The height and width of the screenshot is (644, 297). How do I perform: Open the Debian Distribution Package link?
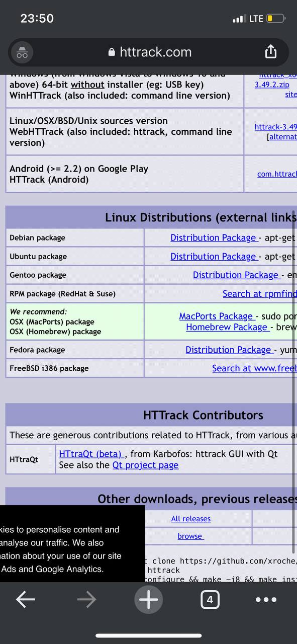pyautogui.click(x=215, y=237)
